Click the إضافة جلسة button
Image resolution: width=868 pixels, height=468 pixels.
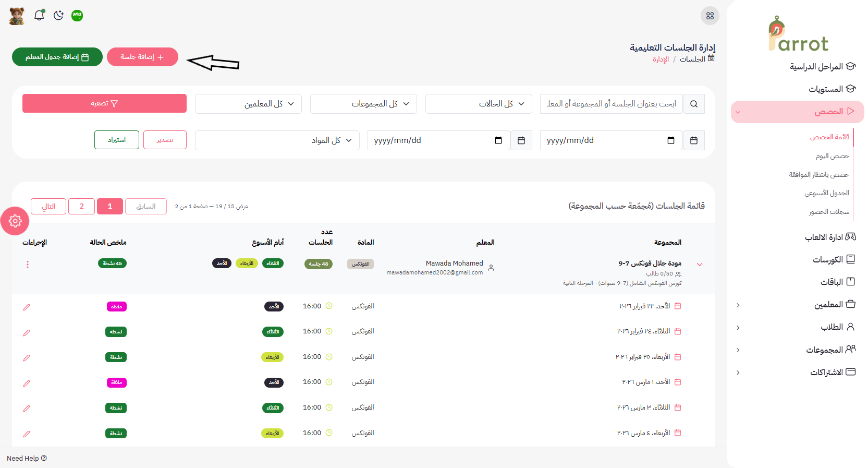pos(142,57)
